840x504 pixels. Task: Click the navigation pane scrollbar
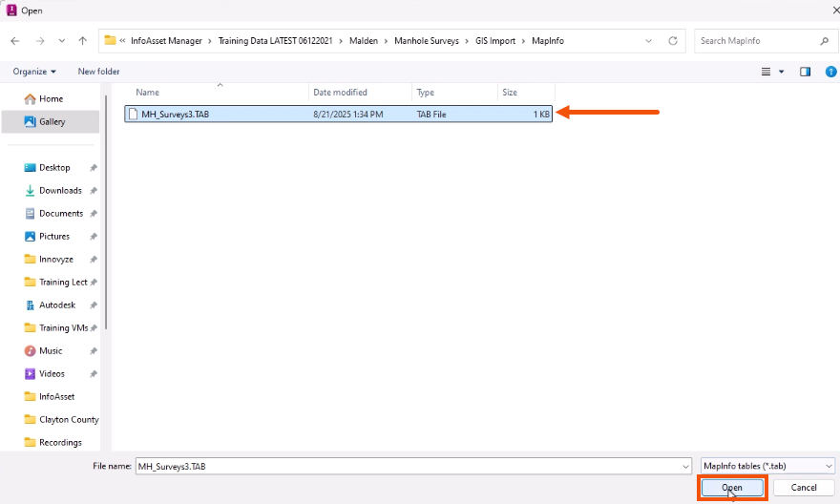(x=106, y=213)
